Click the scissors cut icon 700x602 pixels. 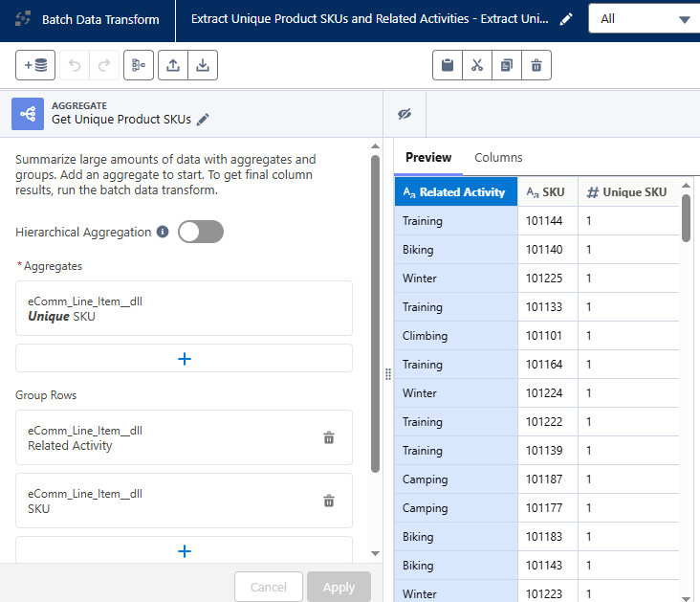pos(476,65)
